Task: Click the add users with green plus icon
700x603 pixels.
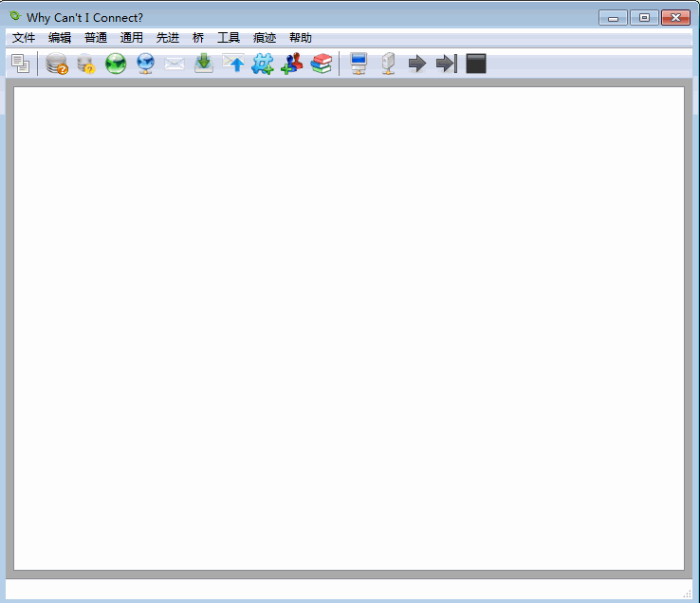Action: [292, 64]
